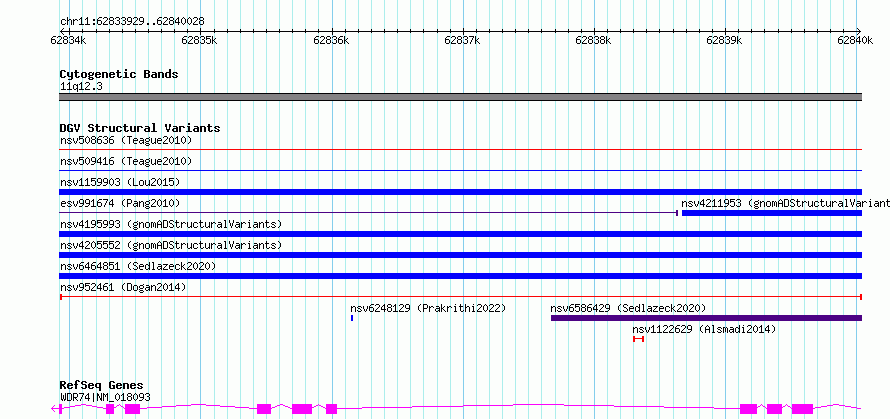Image resolution: width=890 pixels, height=419 pixels.
Task: Click the 62834k ruler tick label
Action: coord(69,40)
